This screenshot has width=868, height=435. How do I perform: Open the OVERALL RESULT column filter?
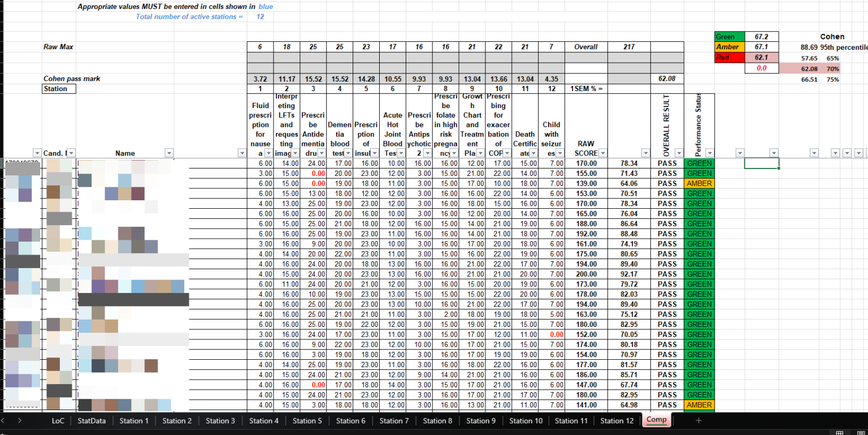pyautogui.click(x=678, y=153)
